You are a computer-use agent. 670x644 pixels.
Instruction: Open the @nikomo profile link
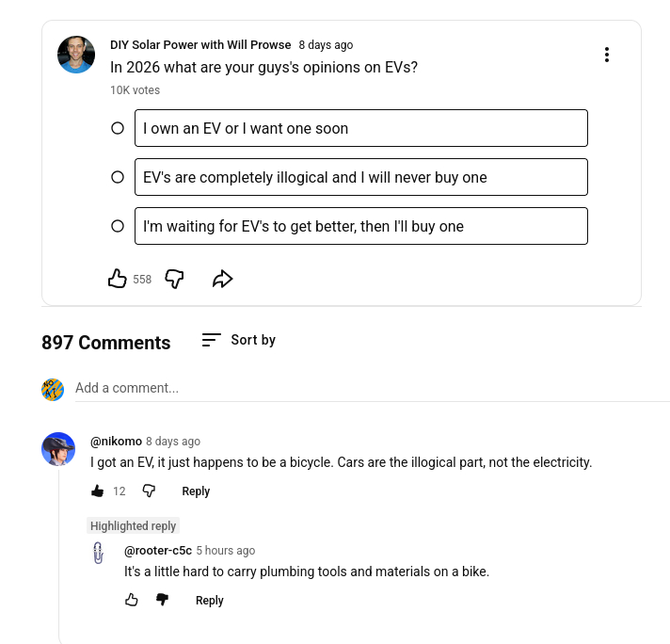point(116,442)
